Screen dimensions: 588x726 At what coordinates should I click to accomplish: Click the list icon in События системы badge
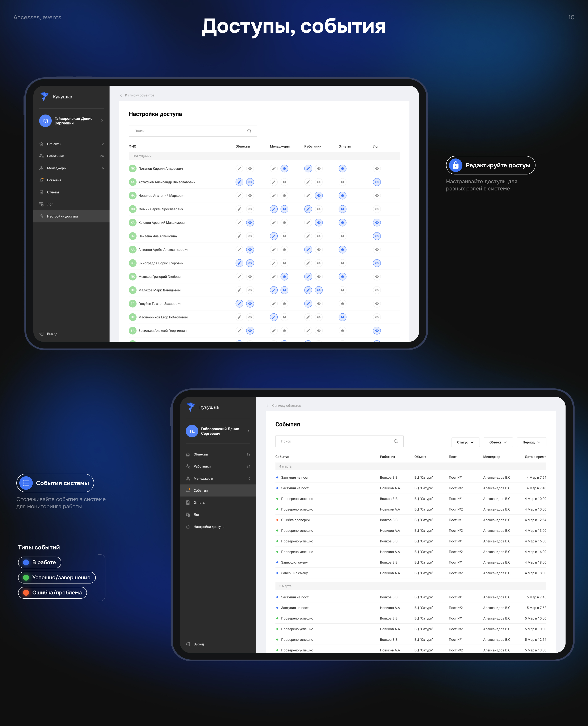coord(26,483)
